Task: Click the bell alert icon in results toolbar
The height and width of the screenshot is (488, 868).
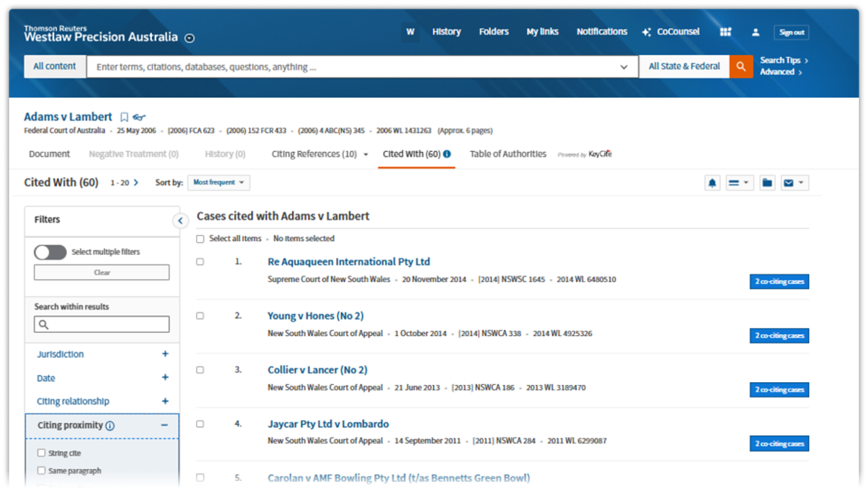Action: pos(712,183)
